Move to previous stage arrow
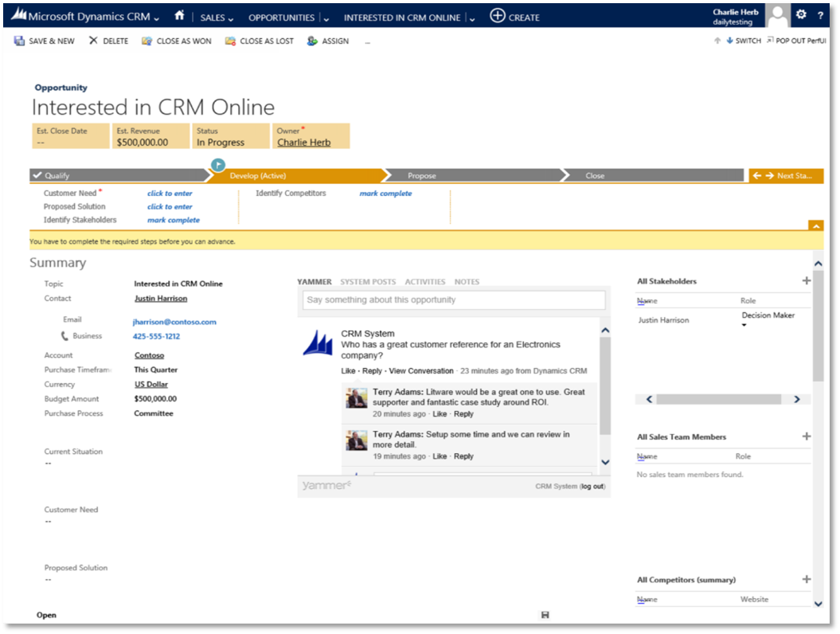Screen dimensions: 840x634 click(x=756, y=175)
